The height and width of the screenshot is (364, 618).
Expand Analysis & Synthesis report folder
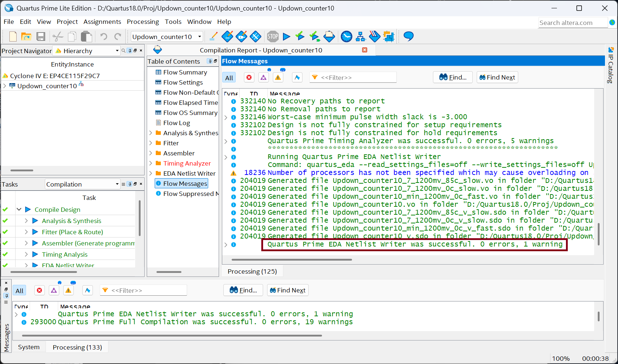click(x=151, y=133)
